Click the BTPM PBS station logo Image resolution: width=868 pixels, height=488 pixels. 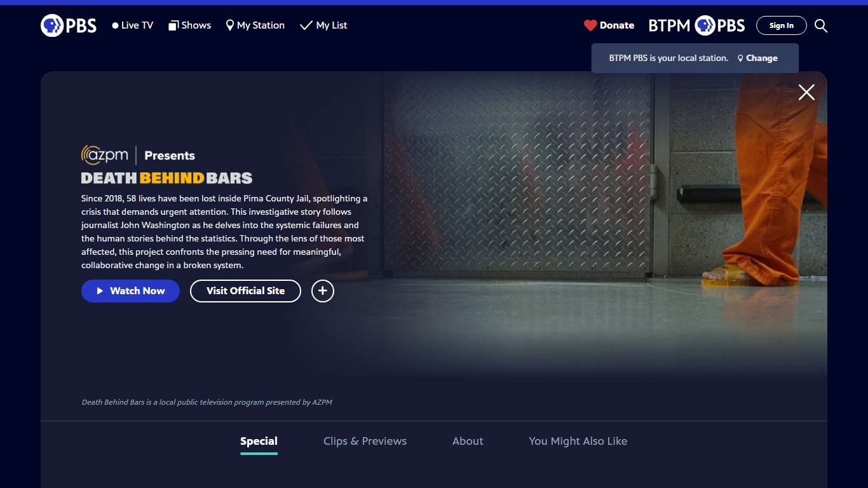[x=696, y=25]
